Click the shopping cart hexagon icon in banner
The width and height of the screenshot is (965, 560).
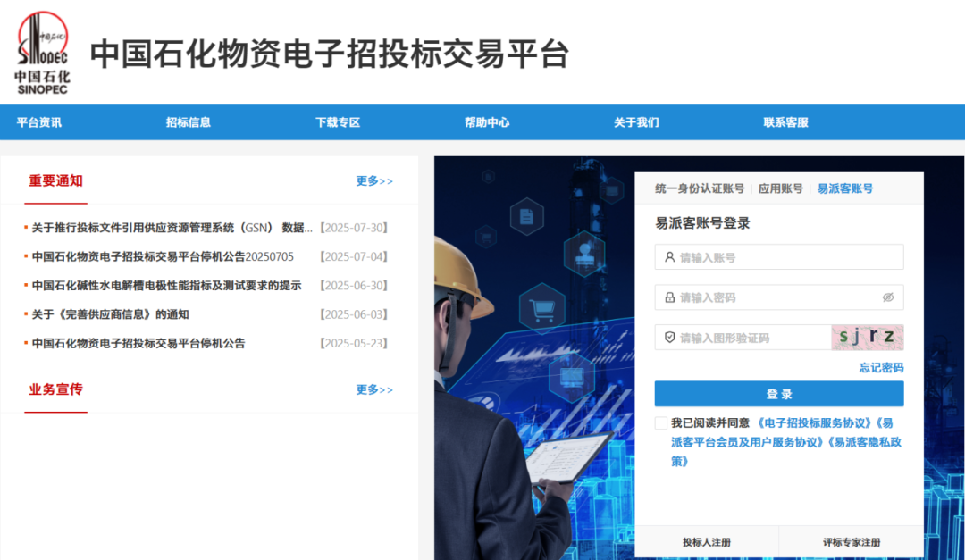tap(541, 308)
